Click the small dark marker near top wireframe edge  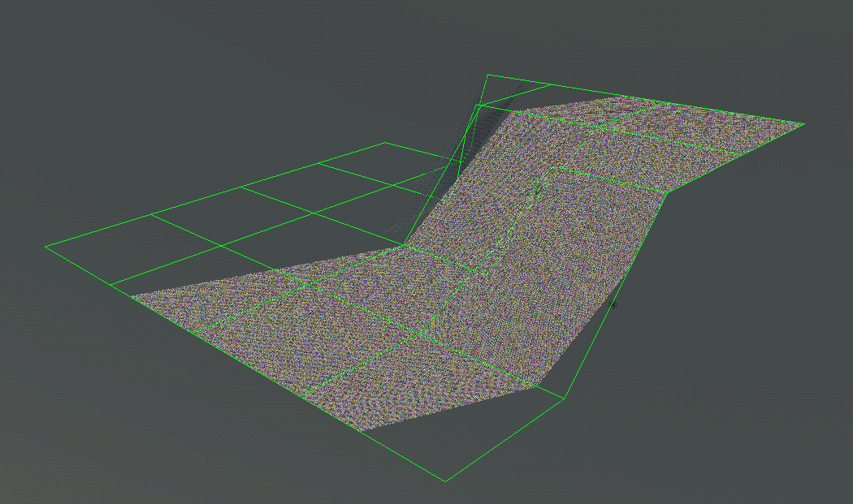[x=521, y=86]
